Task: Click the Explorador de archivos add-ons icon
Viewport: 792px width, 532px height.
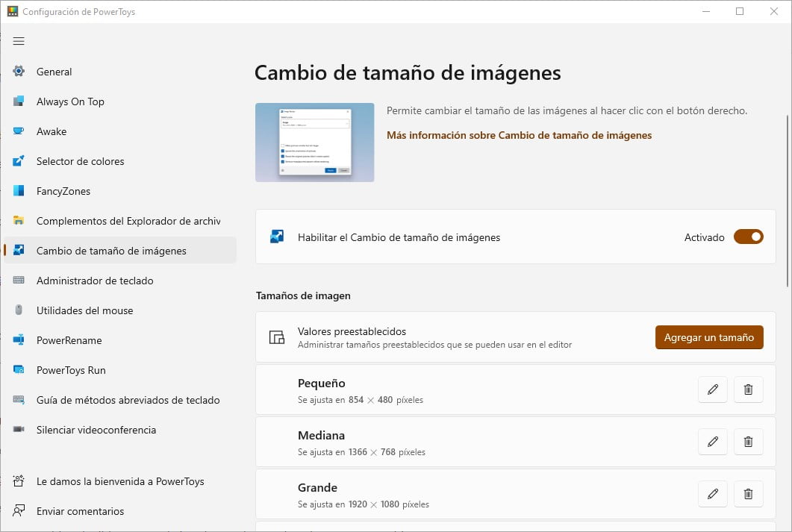Action: (19, 221)
